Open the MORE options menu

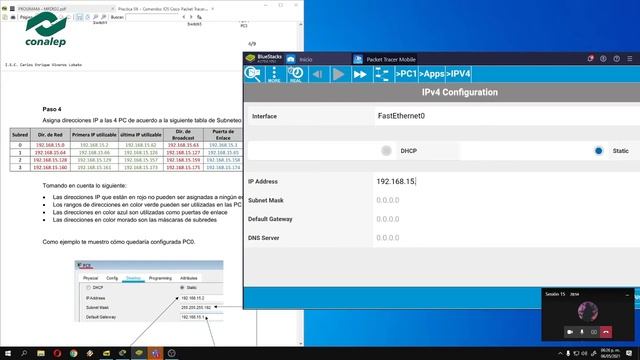[x=274, y=74]
